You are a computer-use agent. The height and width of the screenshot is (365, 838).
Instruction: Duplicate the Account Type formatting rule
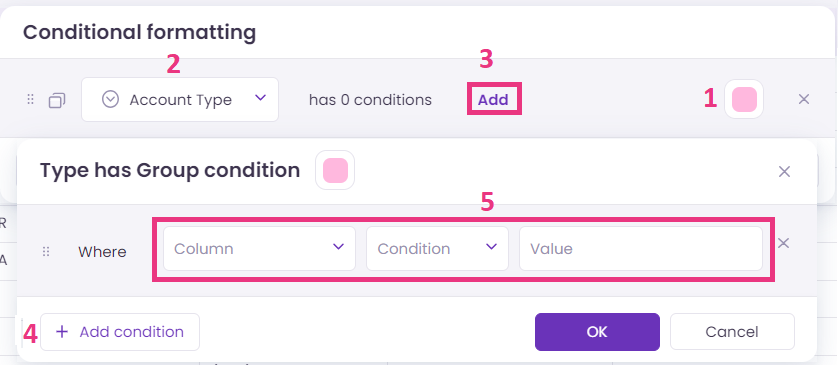coord(57,100)
